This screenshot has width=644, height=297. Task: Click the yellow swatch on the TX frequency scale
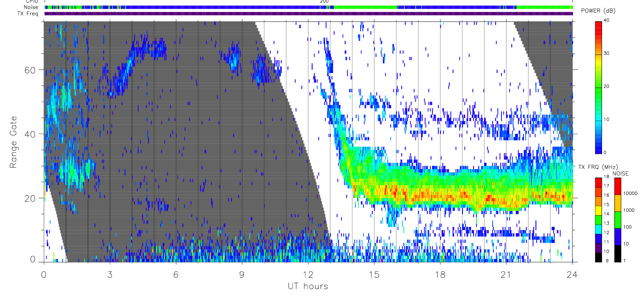[599, 211]
